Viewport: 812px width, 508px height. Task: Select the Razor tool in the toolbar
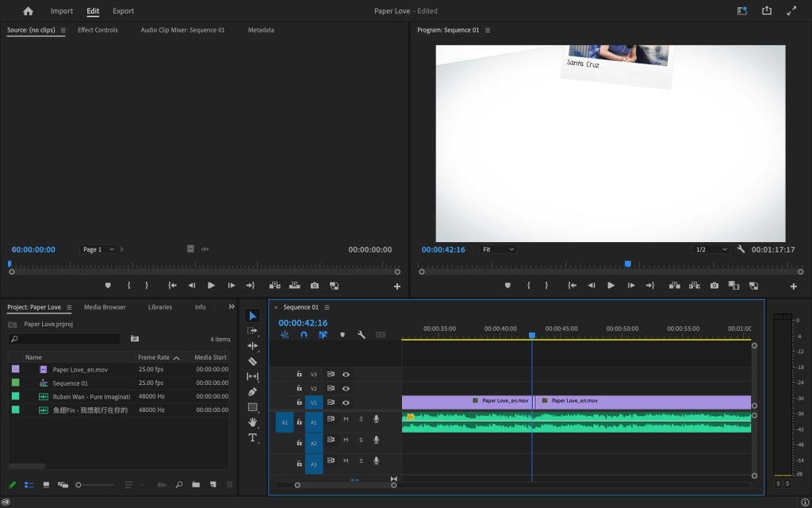coord(253,361)
